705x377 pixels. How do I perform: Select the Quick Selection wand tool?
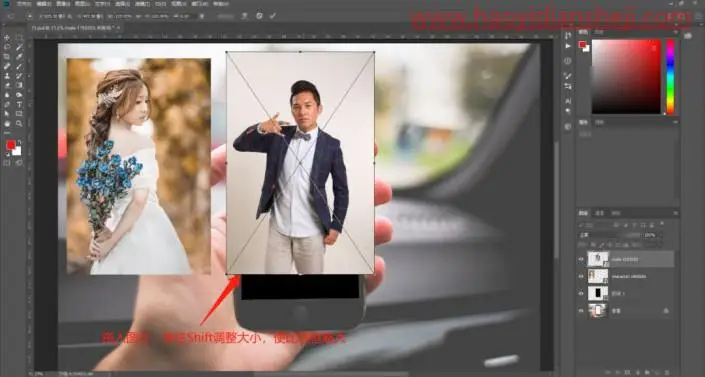click(19, 47)
